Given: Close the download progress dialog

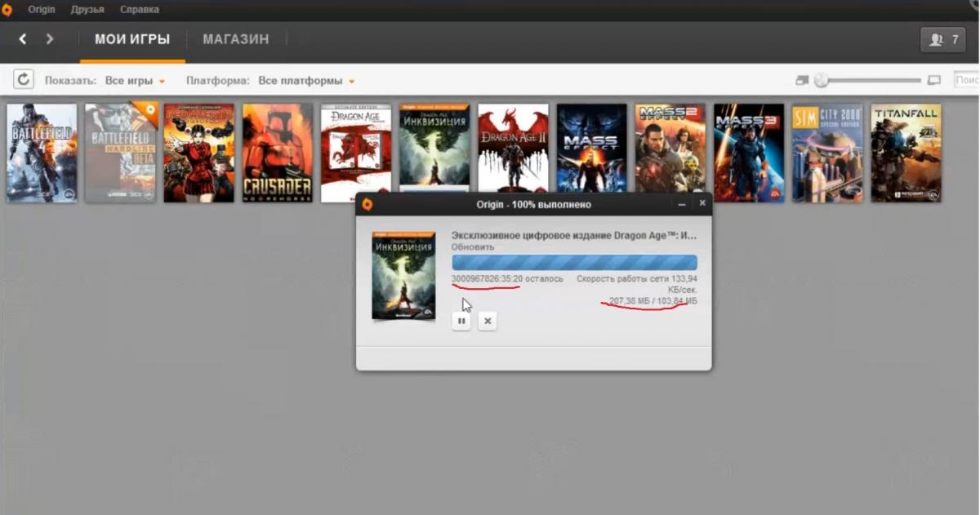Looking at the screenshot, I should (x=702, y=203).
